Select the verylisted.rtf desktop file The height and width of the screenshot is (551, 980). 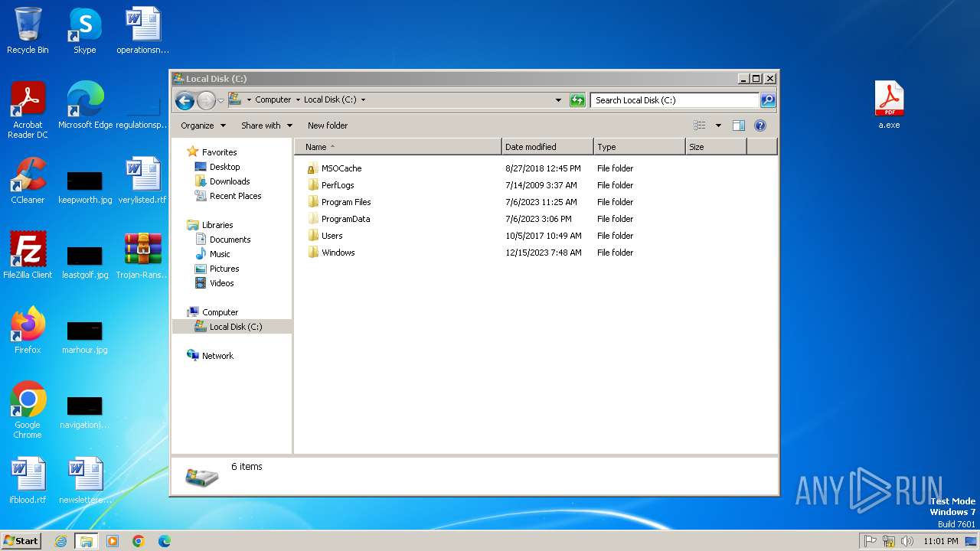tap(142, 181)
